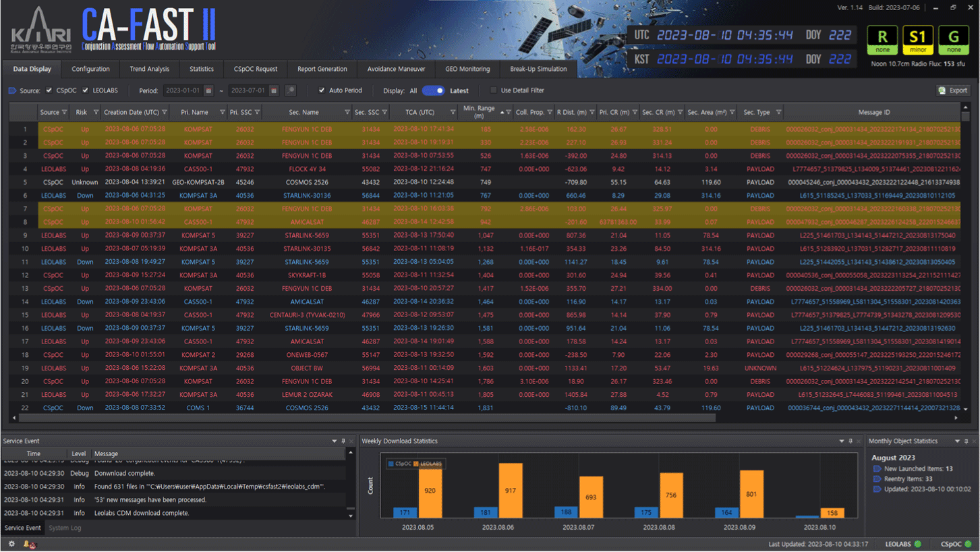Enable the Use Detail Filter checkbox
Viewport: 980px width, 552px height.
pos(494,90)
